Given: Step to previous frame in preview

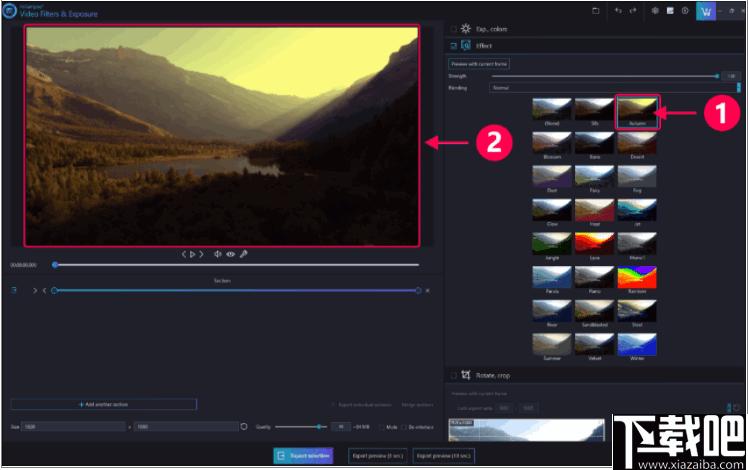Looking at the screenshot, I should click(x=184, y=254).
